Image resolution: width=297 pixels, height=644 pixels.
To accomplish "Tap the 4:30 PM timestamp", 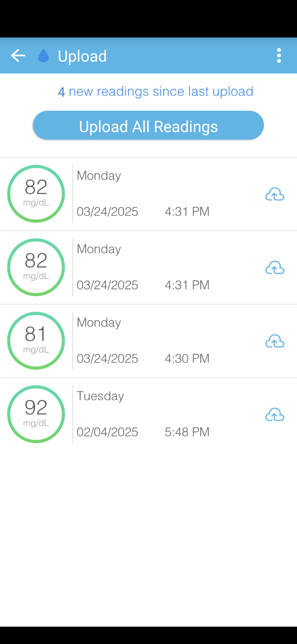I will [187, 358].
